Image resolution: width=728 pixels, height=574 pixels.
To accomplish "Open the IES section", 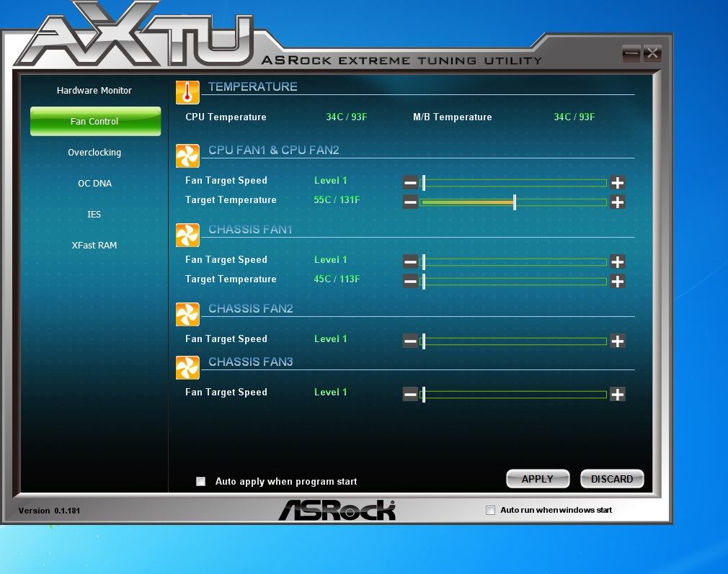I will pos(94,215).
